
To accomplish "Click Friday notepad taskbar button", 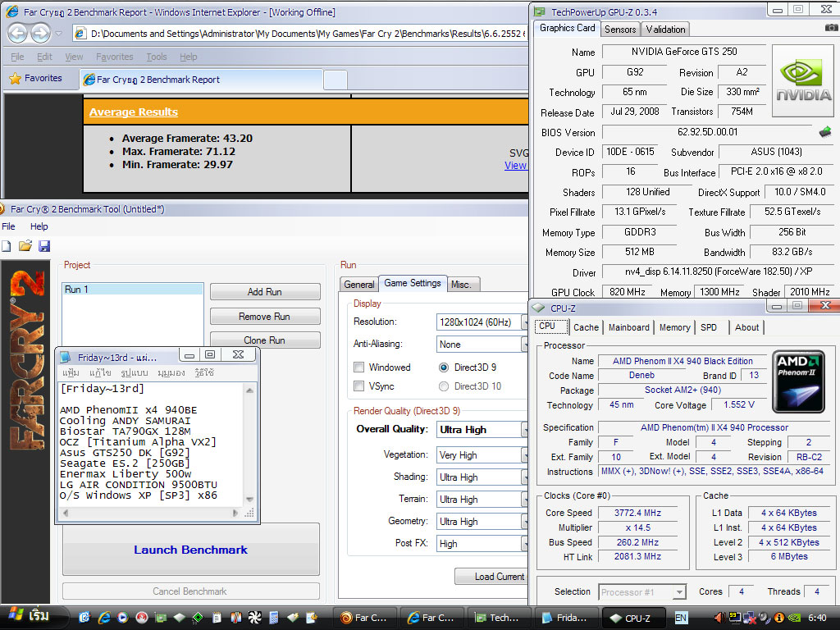I will [566, 618].
